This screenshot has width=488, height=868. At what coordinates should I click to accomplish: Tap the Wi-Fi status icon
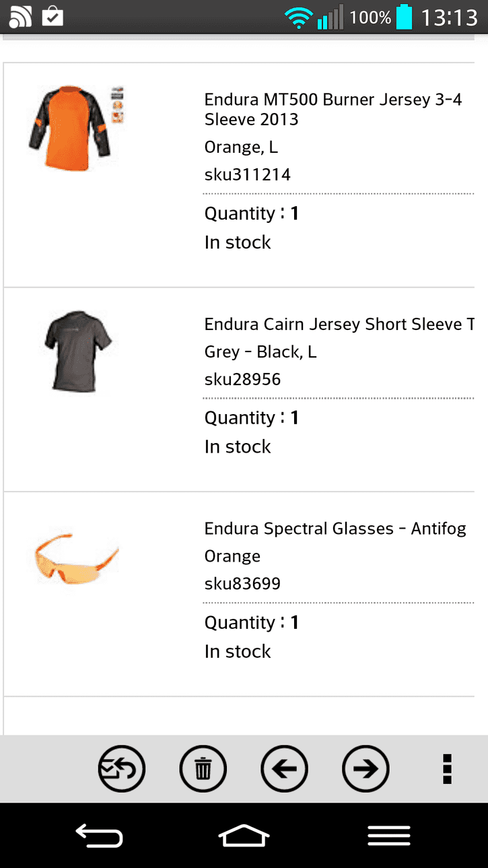(x=297, y=17)
